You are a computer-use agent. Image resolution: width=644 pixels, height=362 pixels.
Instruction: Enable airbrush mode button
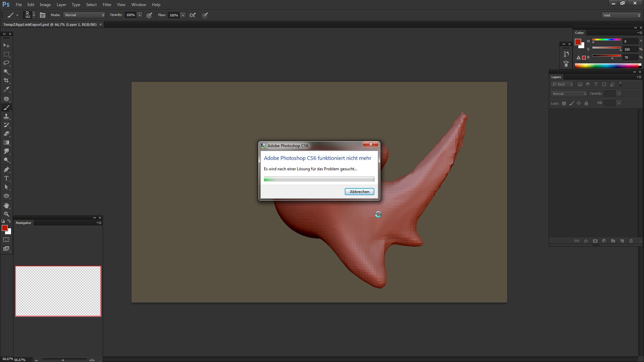193,15
